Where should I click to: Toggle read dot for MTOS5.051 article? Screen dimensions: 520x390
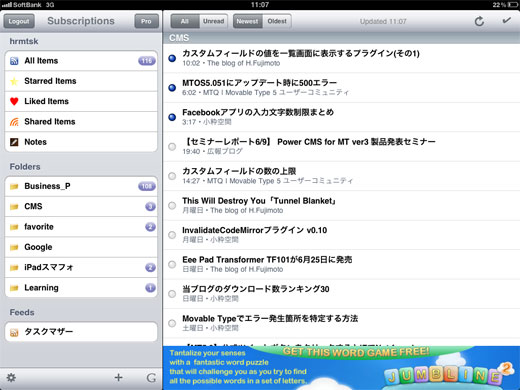(172, 87)
